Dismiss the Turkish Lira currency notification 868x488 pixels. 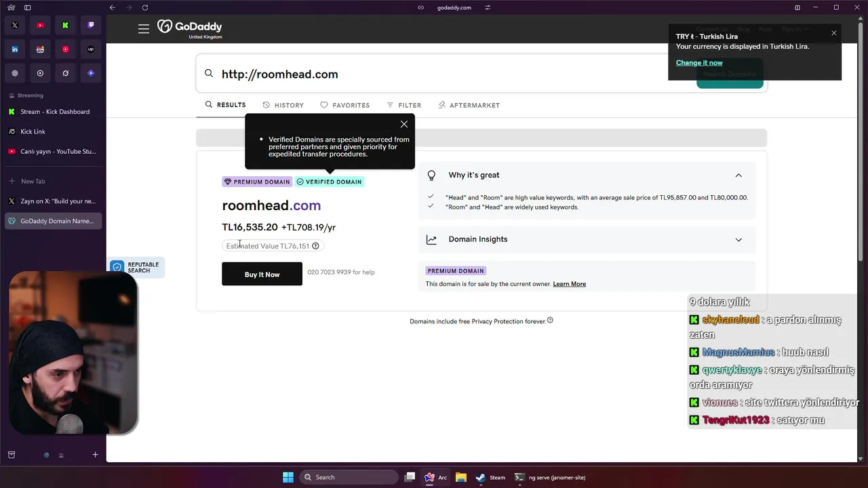pyautogui.click(x=834, y=33)
